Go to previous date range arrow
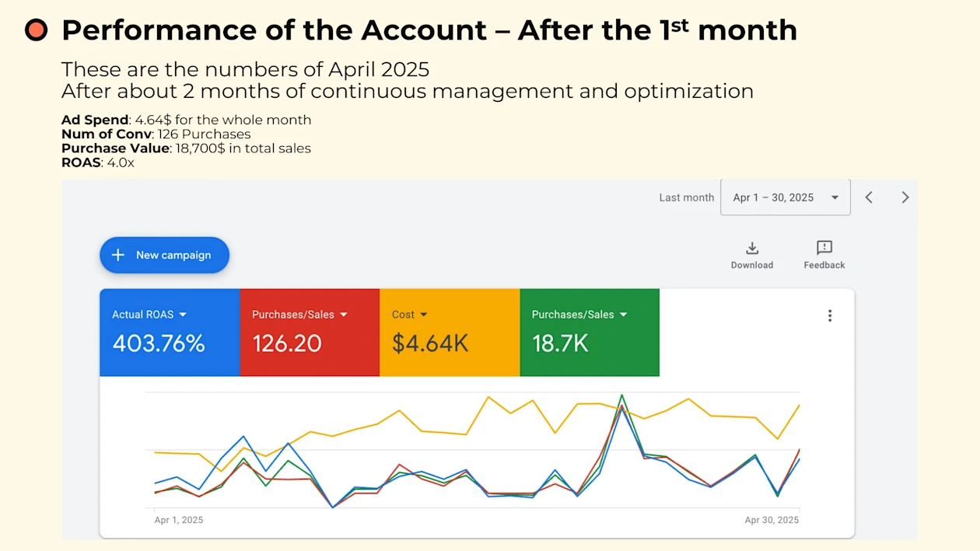Viewport: 980px width, 551px height. 869,197
